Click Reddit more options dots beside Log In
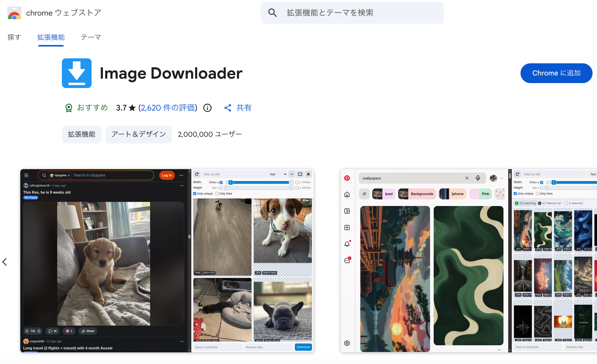This screenshot has height=364, width=597. (x=181, y=175)
